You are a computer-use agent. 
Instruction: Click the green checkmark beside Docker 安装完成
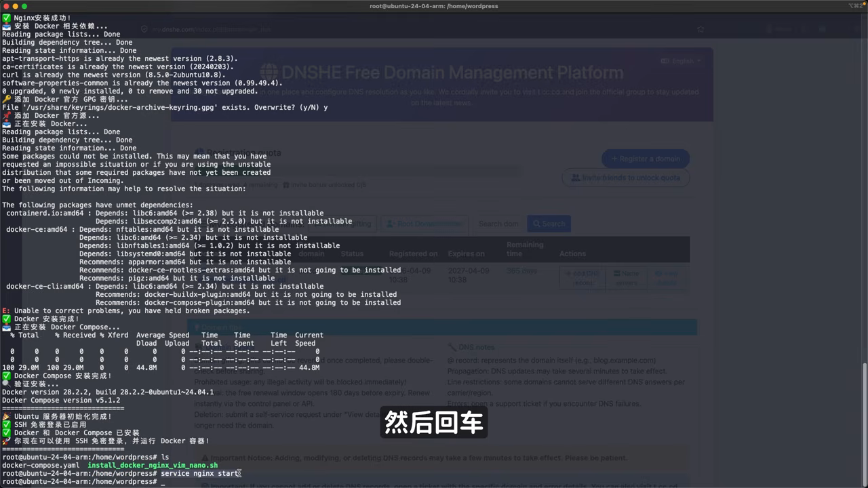[x=6, y=319]
